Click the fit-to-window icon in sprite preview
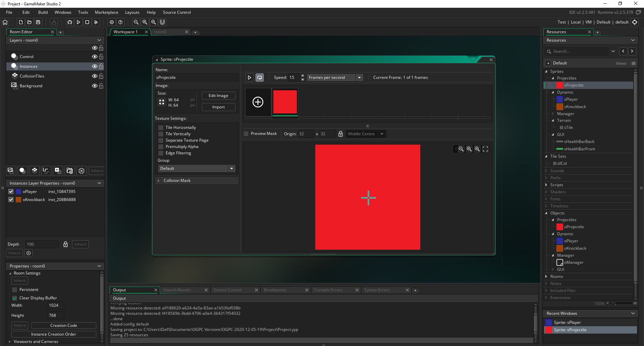Viewport: 644px width, 346px height. [x=485, y=149]
